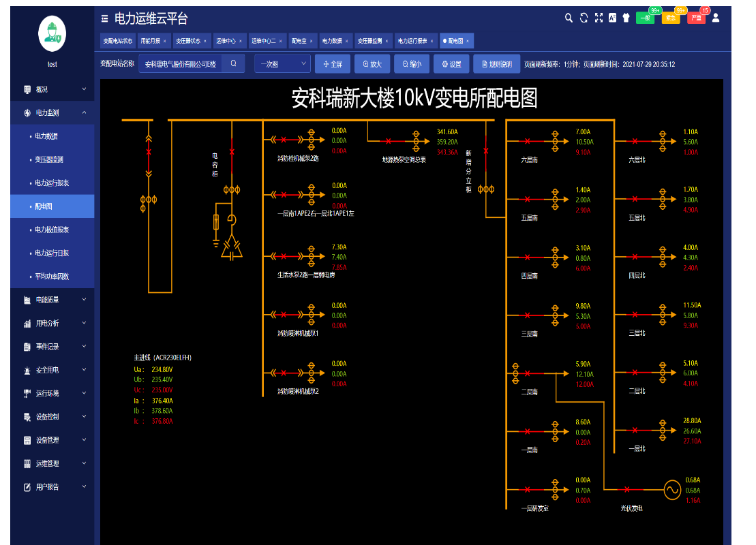Click search icon in substation name field
The height and width of the screenshot is (545, 756).
tap(233, 64)
